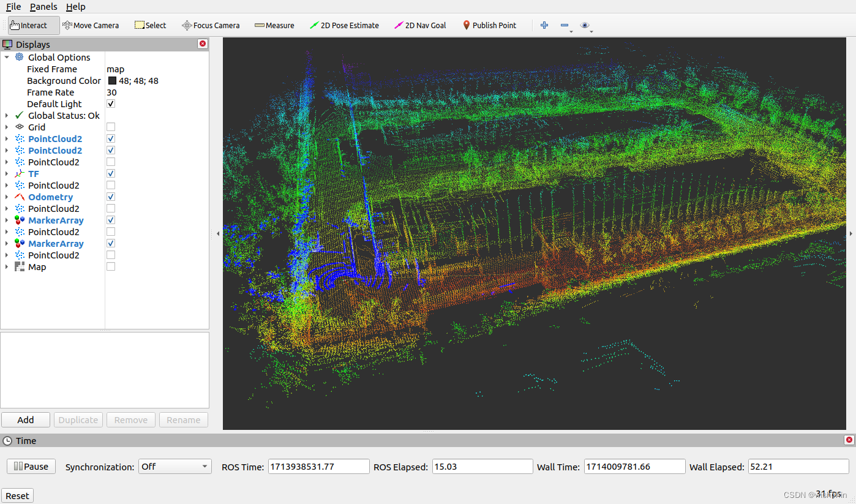Click the Rename button
The height and width of the screenshot is (504, 856).
coord(184,419)
